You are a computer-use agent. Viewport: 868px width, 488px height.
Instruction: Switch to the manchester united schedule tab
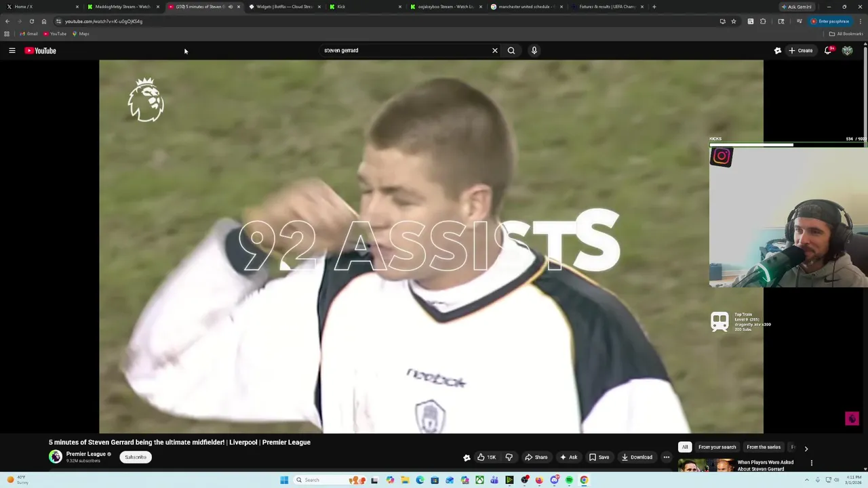[526, 7]
